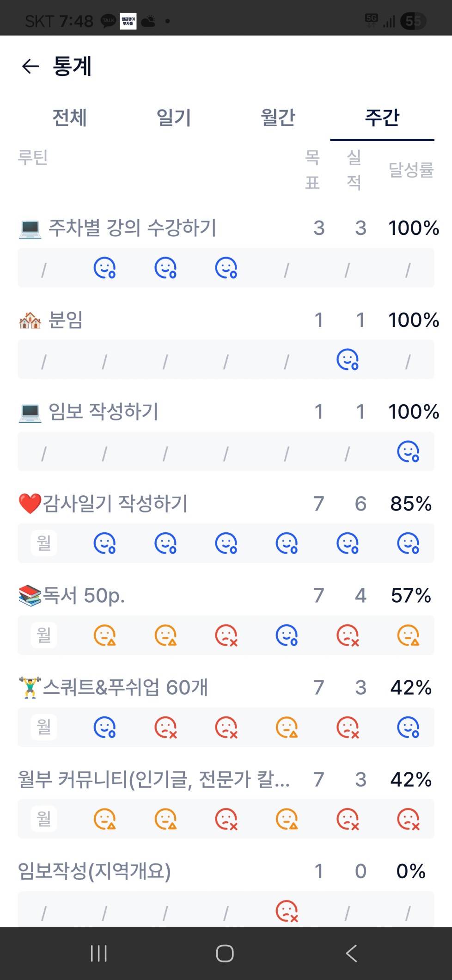Screen dimensions: 452x980
Task: Open recent apps from navigation bar
Action: click(98, 953)
